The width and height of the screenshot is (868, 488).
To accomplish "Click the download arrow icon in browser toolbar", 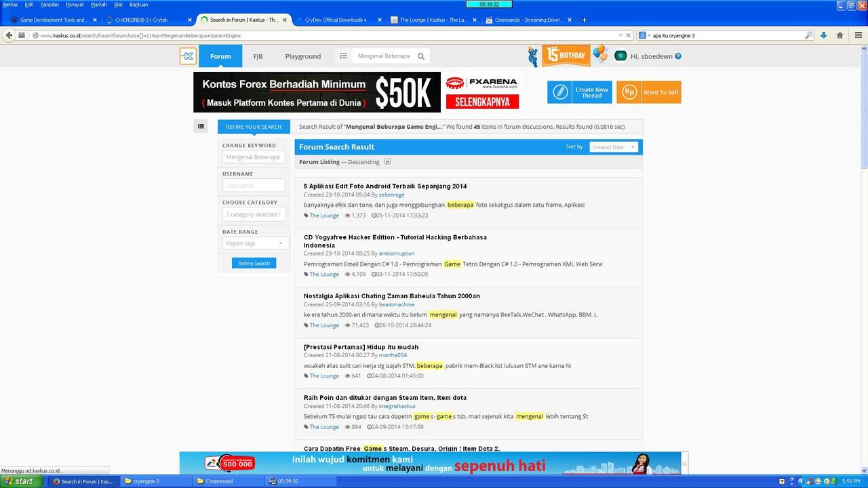I will coord(823,35).
